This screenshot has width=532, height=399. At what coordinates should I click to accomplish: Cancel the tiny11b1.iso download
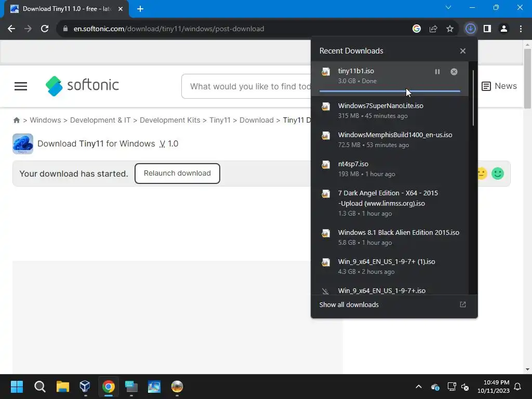[x=454, y=72]
